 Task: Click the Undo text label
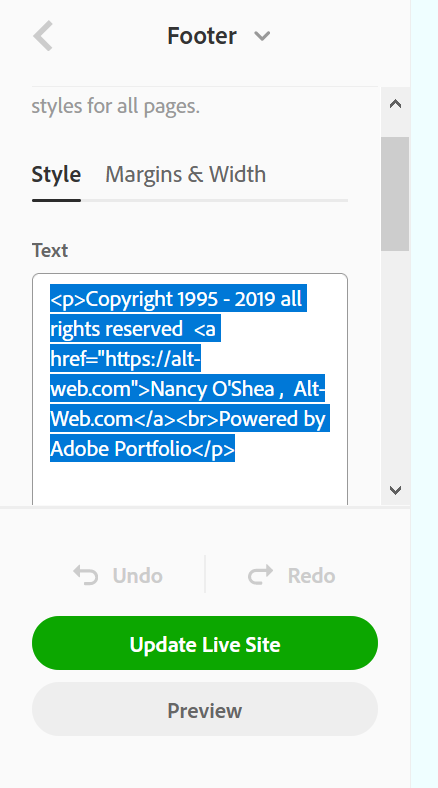[x=138, y=575]
